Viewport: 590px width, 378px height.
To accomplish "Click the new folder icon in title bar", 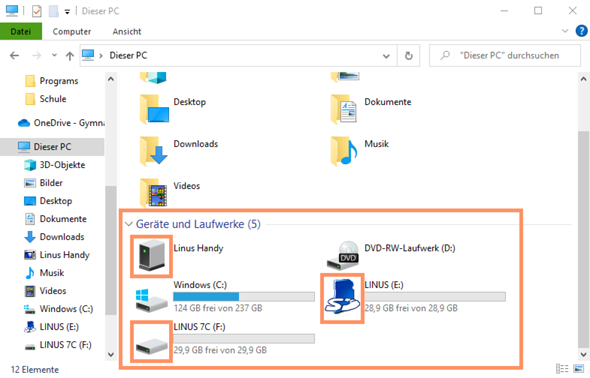I will coord(54,11).
